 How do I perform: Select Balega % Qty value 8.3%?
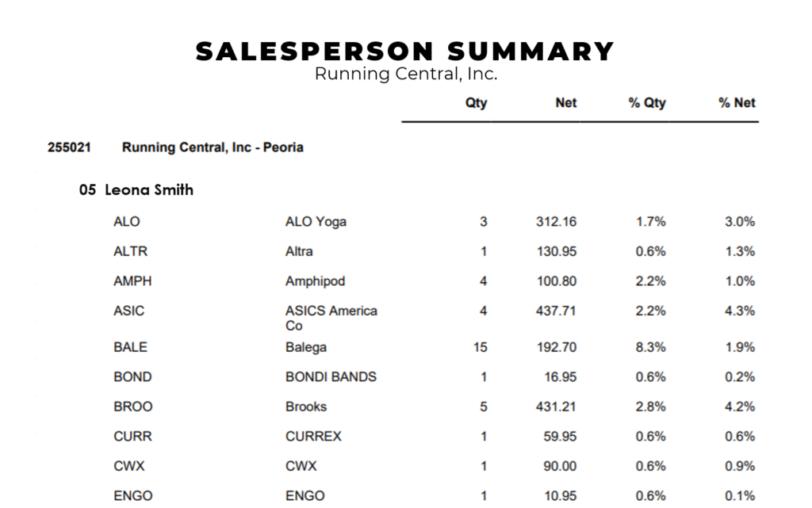coord(650,347)
